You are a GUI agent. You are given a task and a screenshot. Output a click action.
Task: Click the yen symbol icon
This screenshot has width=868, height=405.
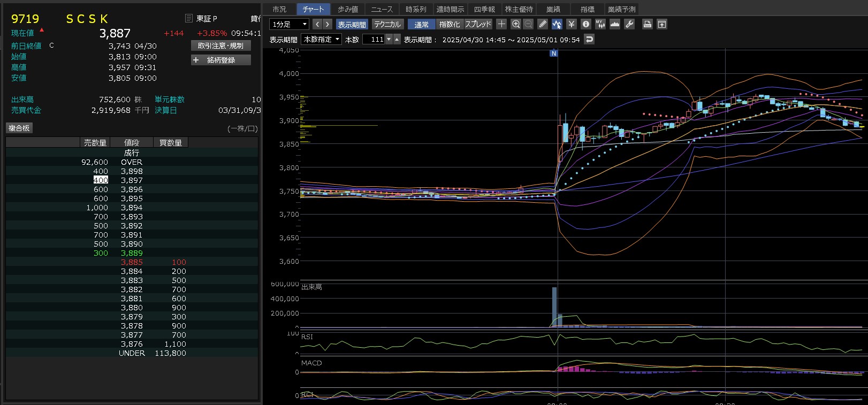pos(572,24)
